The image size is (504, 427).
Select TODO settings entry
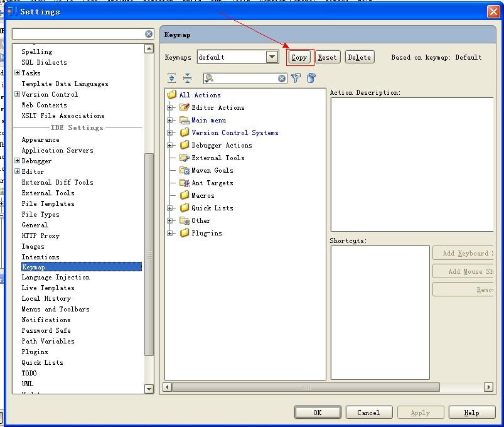coord(29,373)
